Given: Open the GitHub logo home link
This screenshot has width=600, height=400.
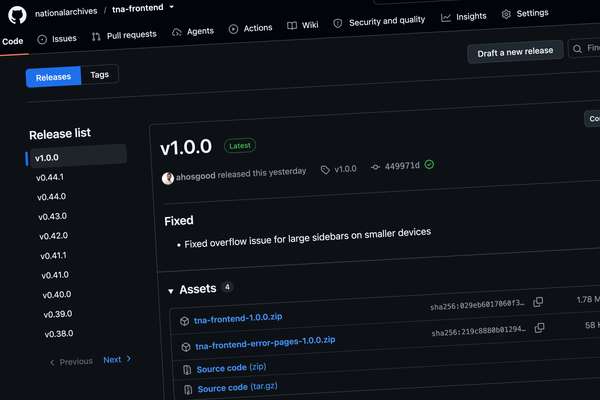Looking at the screenshot, I should point(17,15).
